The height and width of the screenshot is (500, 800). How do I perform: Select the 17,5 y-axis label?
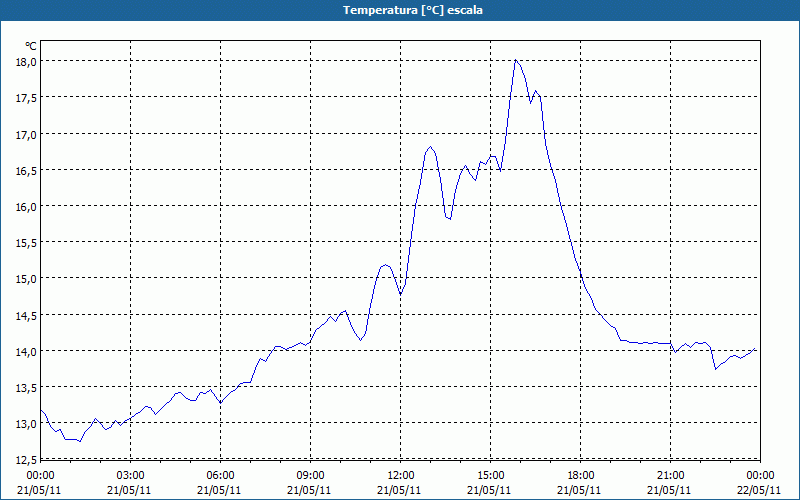26,98
